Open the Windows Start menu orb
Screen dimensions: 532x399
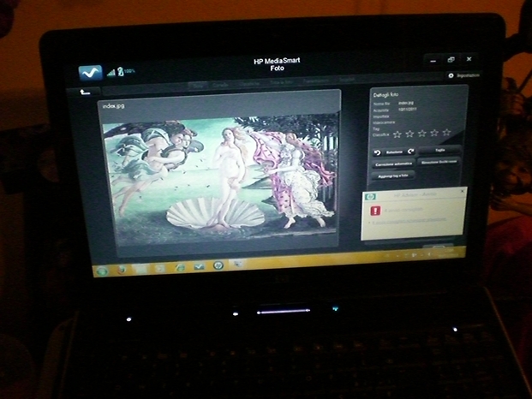(x=101, y=271)
